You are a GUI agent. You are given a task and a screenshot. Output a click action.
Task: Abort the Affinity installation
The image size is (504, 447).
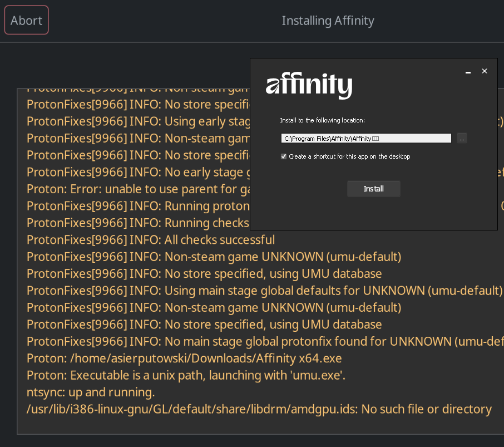26,20
